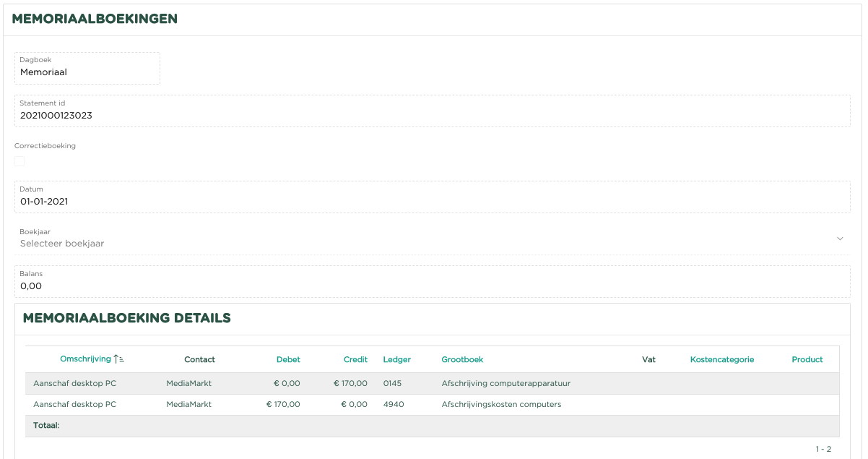Click the Contact column header

pyautogui.click(x=199, y=360)
